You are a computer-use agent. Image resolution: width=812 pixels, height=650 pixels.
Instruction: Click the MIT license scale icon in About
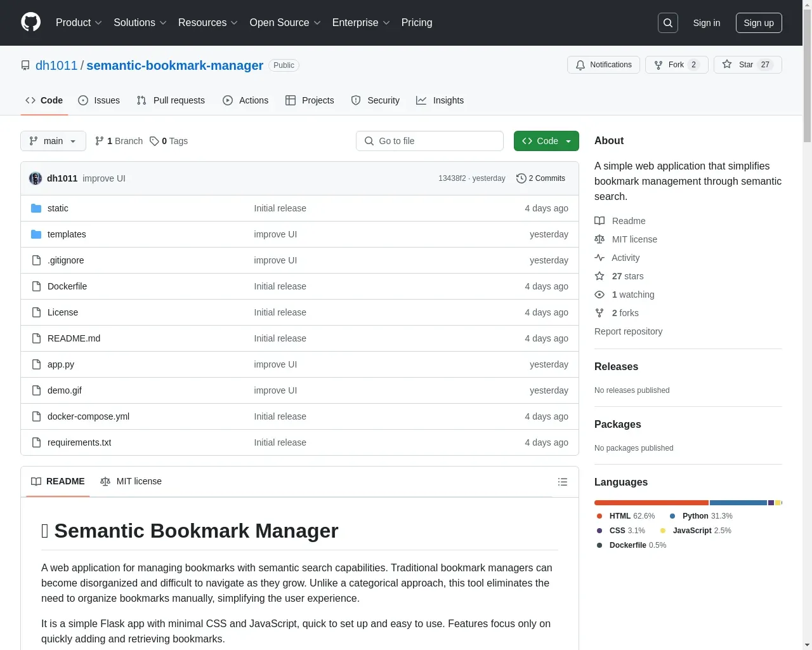599,239
